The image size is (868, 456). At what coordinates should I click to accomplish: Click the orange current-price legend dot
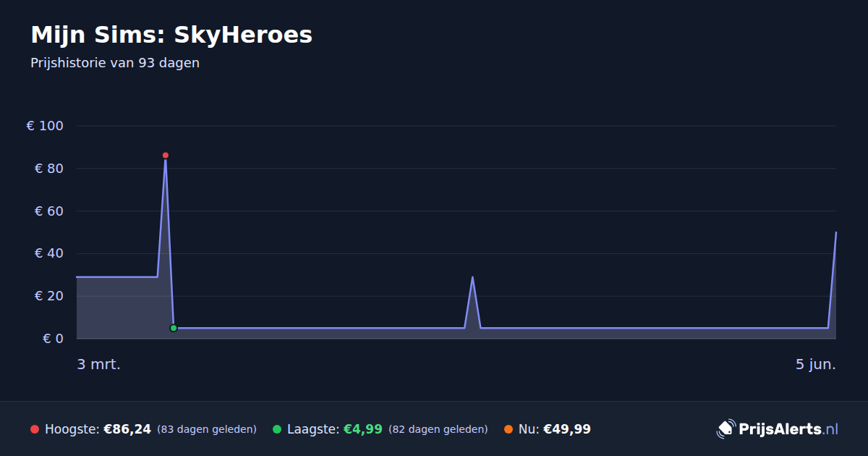(x=509, y=429)
